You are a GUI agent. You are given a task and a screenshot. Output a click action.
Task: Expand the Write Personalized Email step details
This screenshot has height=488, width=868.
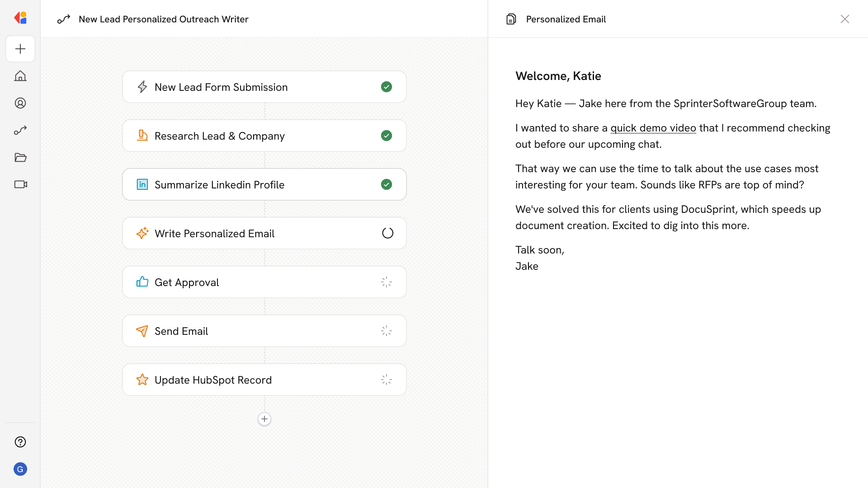coord(264,233)
